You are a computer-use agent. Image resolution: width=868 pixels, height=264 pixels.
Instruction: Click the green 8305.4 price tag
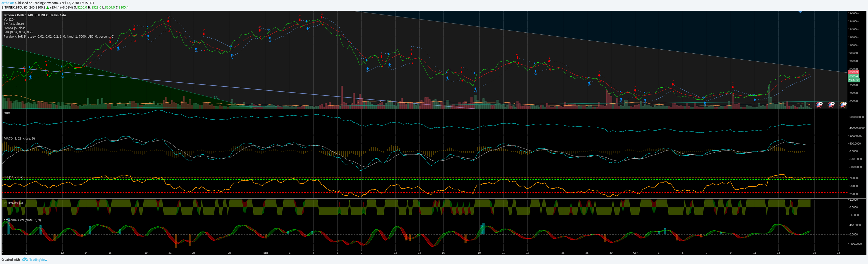tap(853, 76)
